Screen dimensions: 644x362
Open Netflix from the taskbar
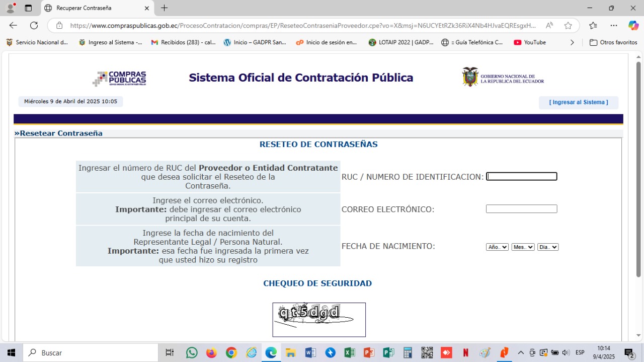(466, 352)
